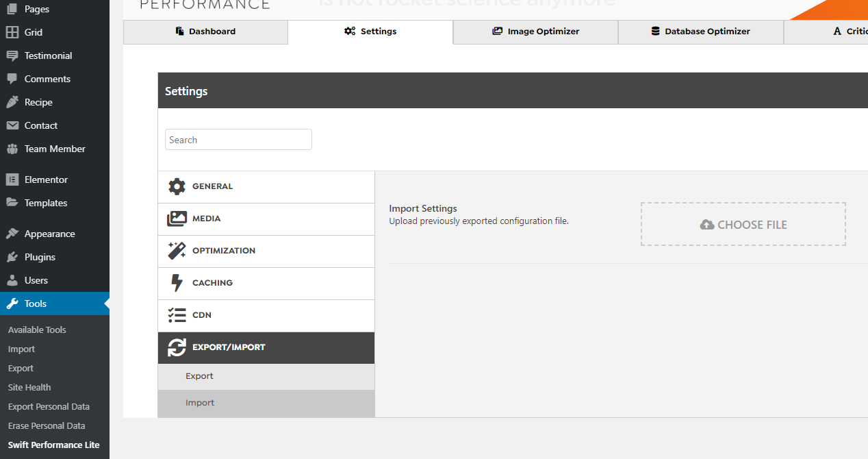Image resolution: width=868 pixels, height=459 pixels.
Task: Open the Templates menu item
Action: pyautogui.click(x=55, y=203)
